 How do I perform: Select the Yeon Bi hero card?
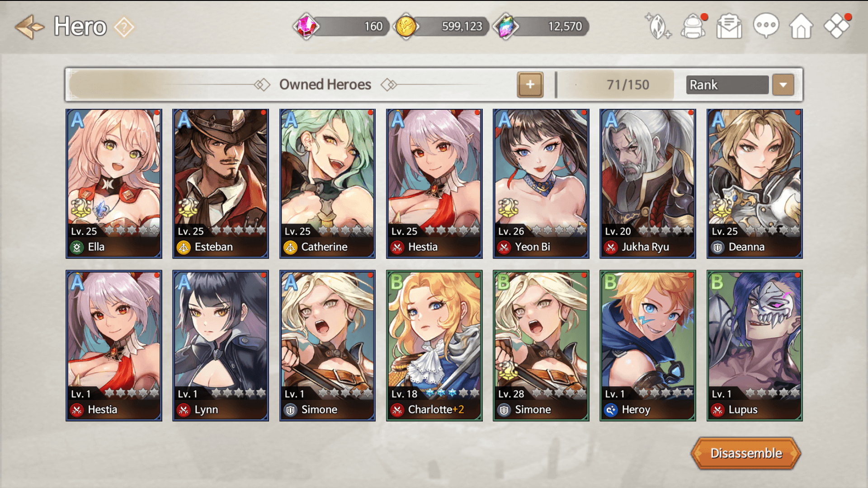coord(541,183)
